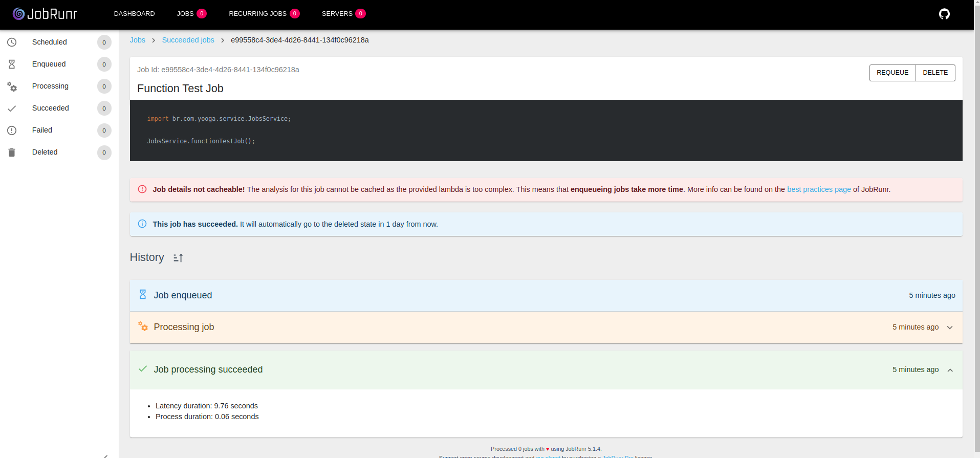Screen dimensions: 980x458
Task: Click the Requeue button
Action: pos(892,73)
